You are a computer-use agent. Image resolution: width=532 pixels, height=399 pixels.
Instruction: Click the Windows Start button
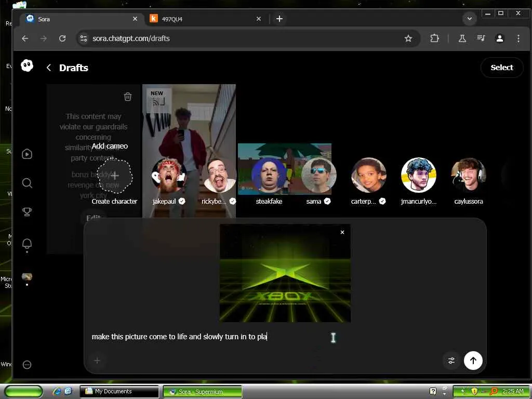(x=23, y=391)
